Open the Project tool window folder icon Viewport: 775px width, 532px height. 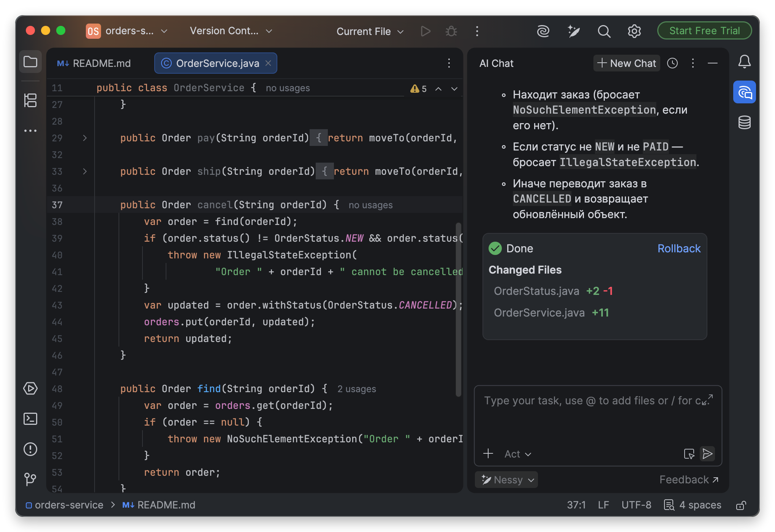pyautogui.click(x=30, y=62)
